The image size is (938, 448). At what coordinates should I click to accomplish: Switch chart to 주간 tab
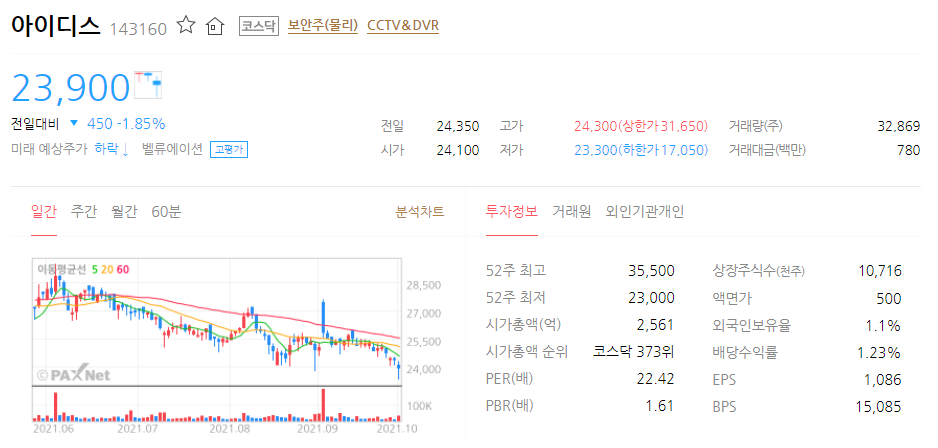(x=83, y=211)
